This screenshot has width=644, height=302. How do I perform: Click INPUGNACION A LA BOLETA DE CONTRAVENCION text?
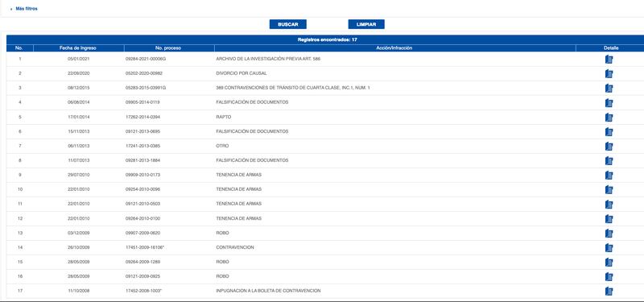tap(268, 291)
